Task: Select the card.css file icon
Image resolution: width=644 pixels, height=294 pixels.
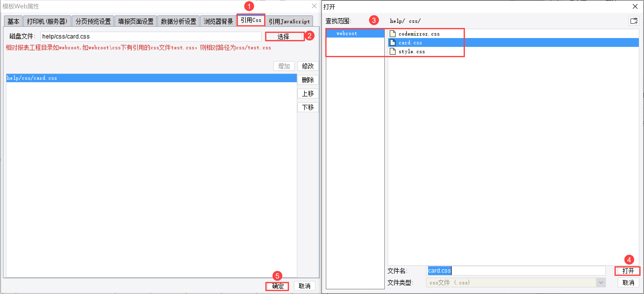Action: pyautogui.click(x=392, y=42)
